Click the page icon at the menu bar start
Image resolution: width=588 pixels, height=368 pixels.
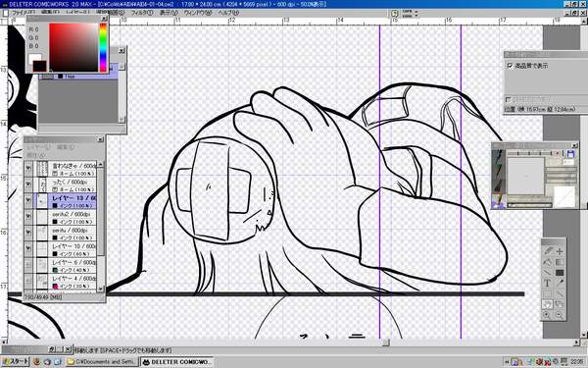[5, 13]
